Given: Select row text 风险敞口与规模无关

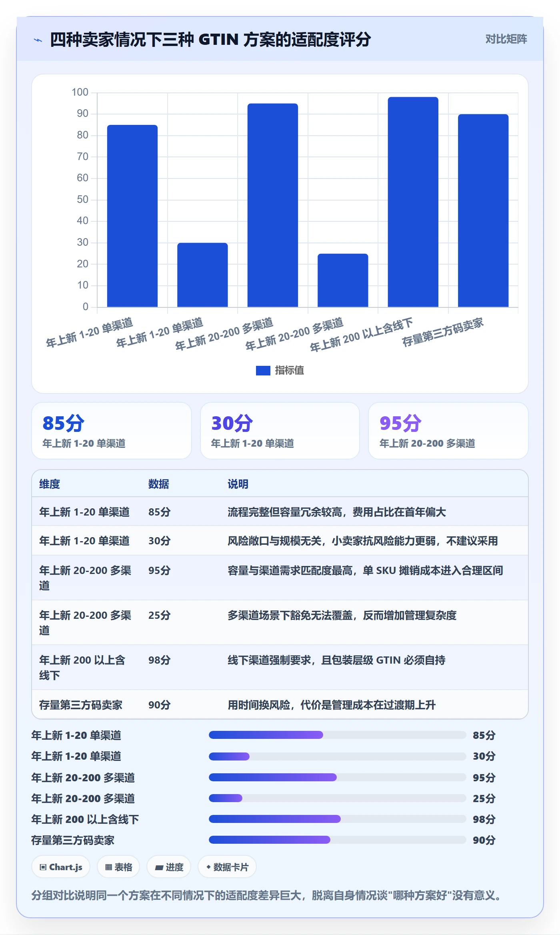Looking at the screenshot, I should (x=274, y=541).
